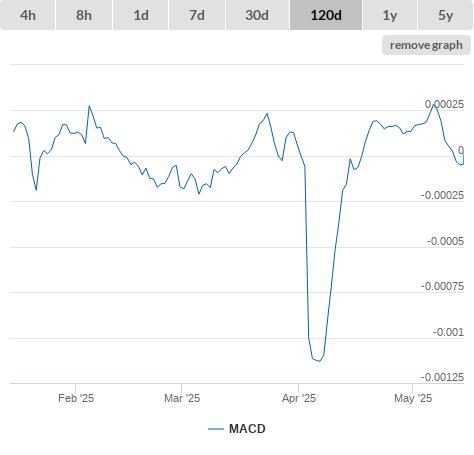The height and width of the screenshot is (455, 474).
Task: Click the Apr '25 axis label
Action: click(x=299, y=398)
